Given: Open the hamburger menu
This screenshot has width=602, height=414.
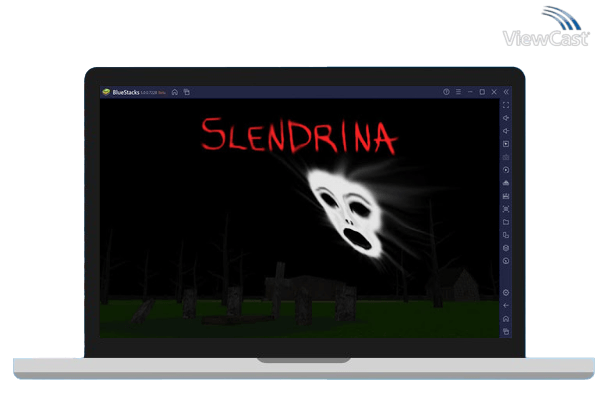Looking at the screenshot, I should pyautogui.click(x=458, y=92).
